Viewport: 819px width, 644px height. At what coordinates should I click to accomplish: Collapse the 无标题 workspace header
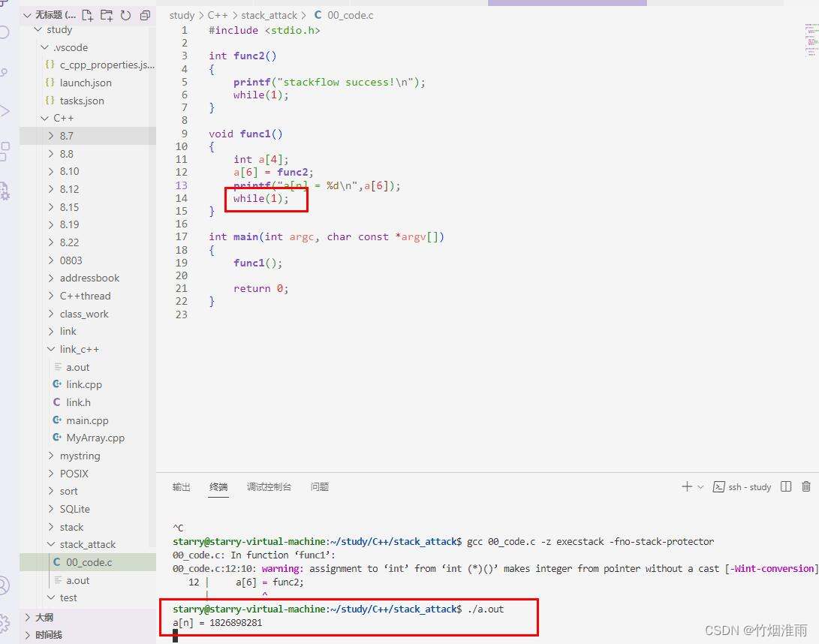coord(51,15)
